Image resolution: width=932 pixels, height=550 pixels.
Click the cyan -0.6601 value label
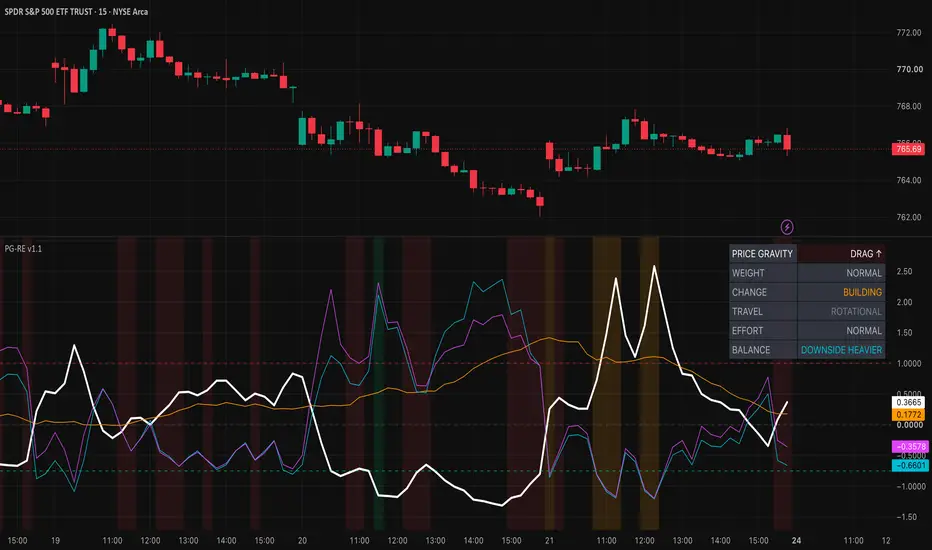point(910,466)
